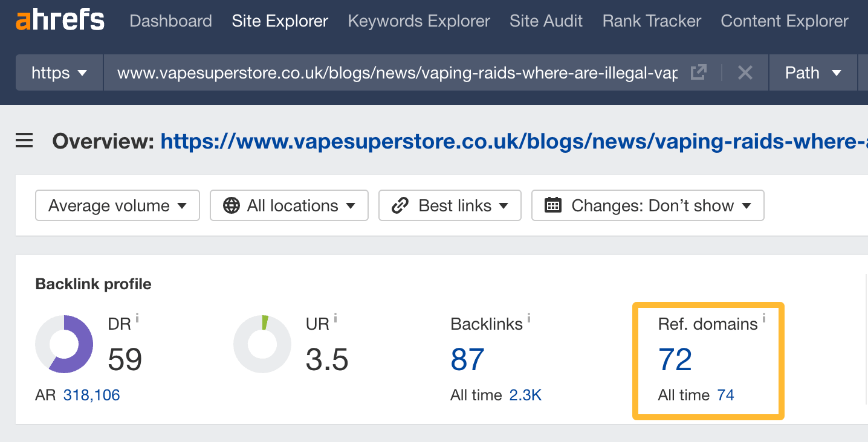Click the info icon next to Backlinks
868x442 pixels.
click(530, 317)
